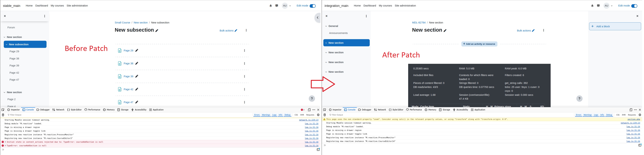Select Announcements in course index
The image size is (644, 155).
click(338, 33)
